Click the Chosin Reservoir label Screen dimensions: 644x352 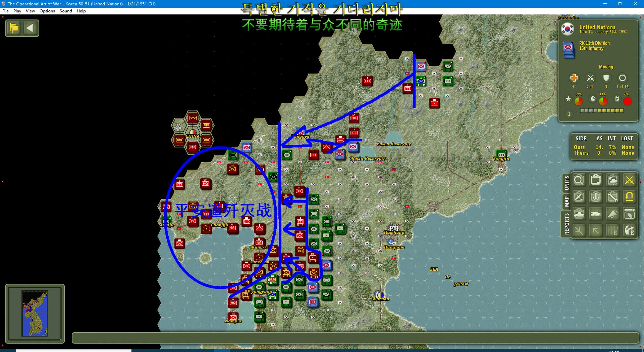coord(367,159)
